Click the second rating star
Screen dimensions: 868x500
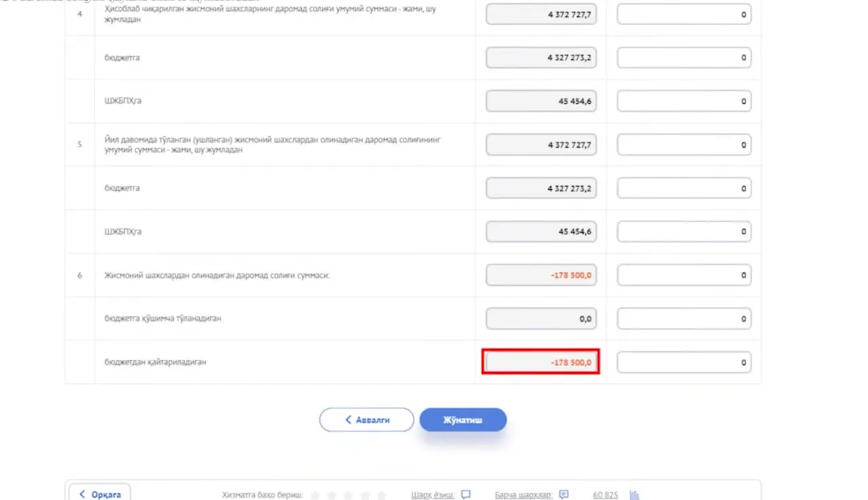pyautogui.click(x=332, y=495)
